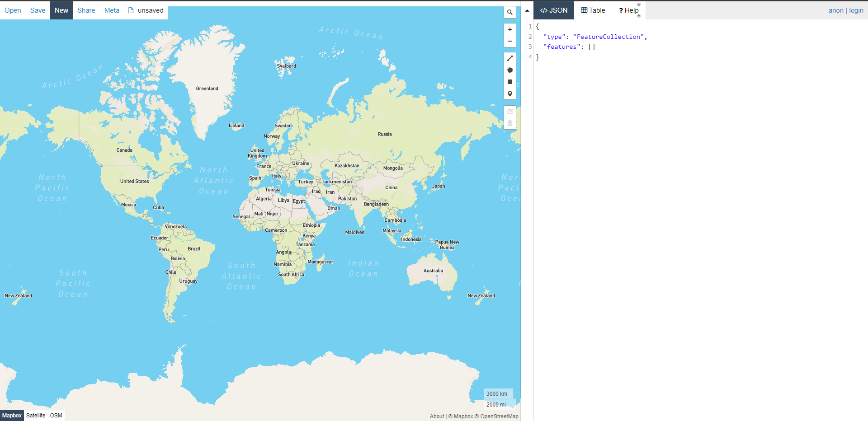The height and width of the screenshot is (421, 868).
Task: Zoom in with the plus button
Action: [x=510, y=29]
